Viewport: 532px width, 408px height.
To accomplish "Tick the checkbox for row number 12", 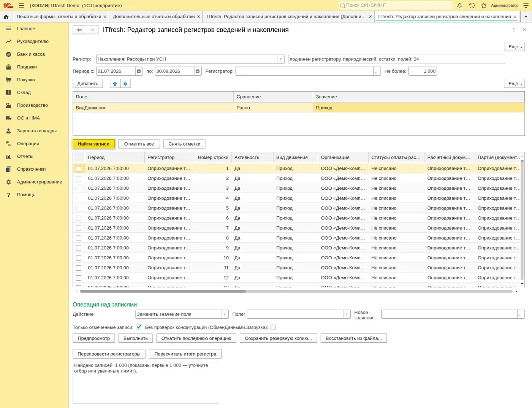I will (79, 278).
